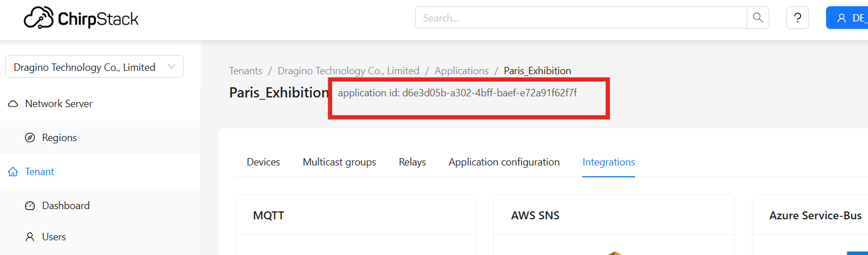Click the cloud icon beside Network Server
This screenshot has height=255, width=868.
[13, 104]
